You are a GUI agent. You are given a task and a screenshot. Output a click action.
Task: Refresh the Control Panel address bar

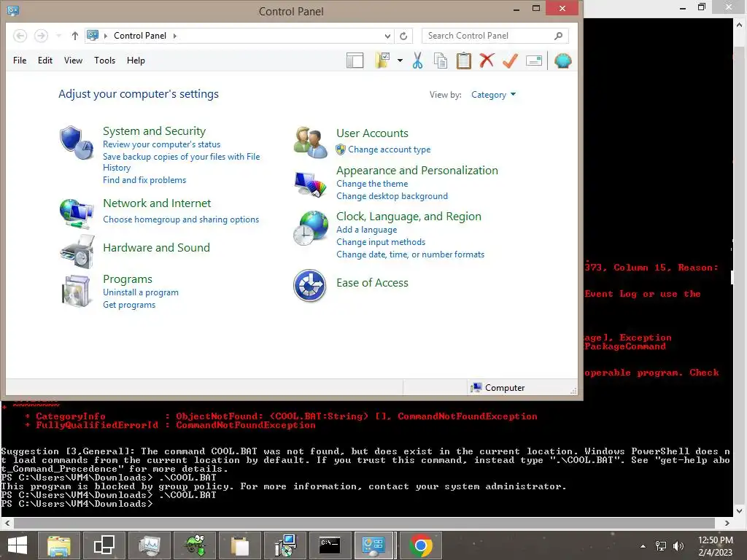click(403, 36)
